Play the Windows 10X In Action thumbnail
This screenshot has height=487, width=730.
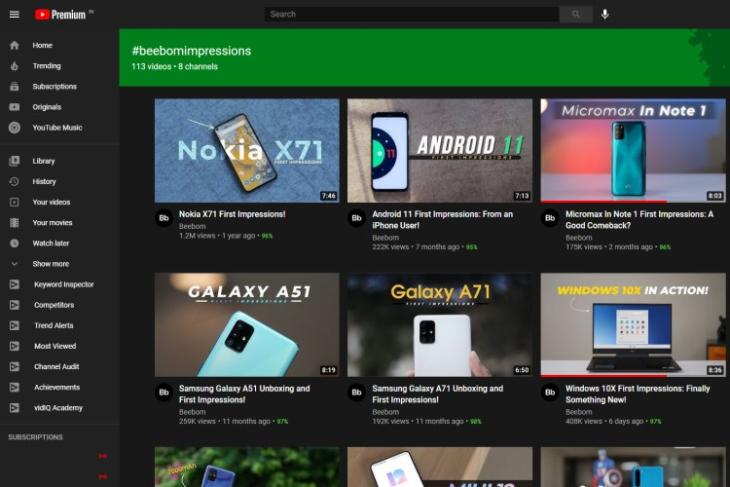pos(633,325)
